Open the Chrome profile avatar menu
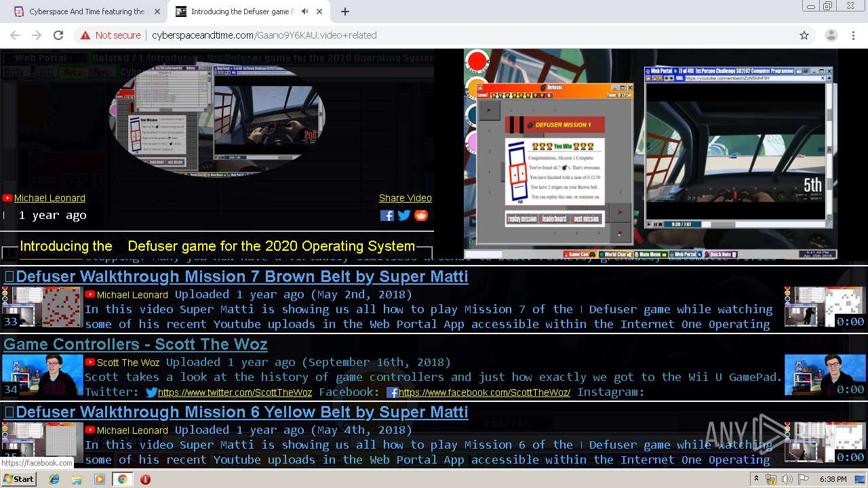Image resolution: width=868 pixels, height=488 pixels. pos(831,35)
